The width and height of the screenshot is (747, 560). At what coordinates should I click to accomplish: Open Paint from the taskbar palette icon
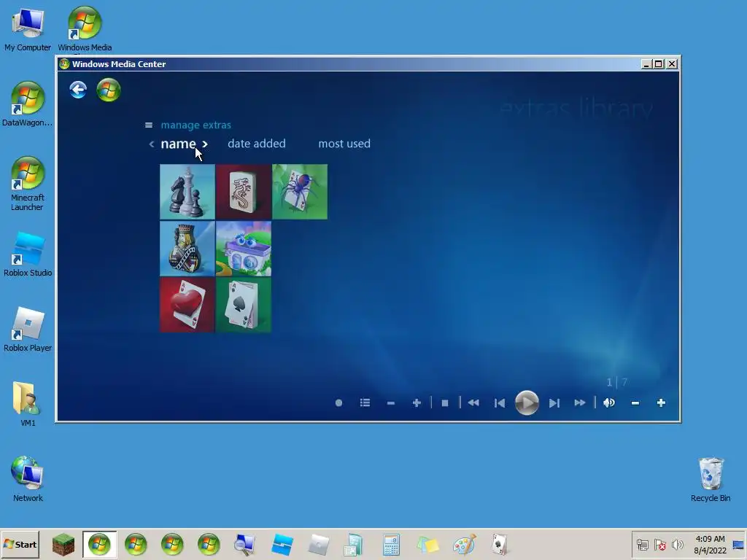click(464, 544)
